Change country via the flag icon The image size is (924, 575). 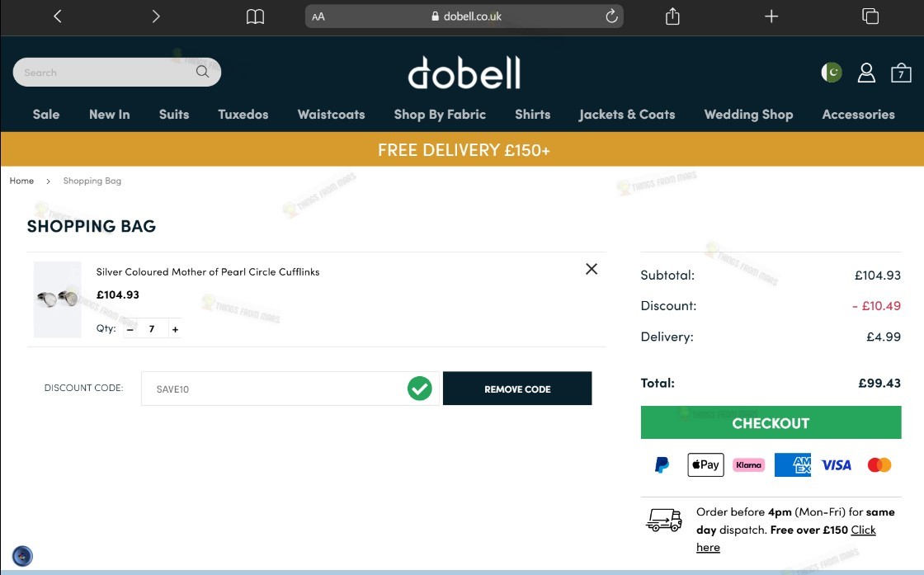[x=832, y=73]
